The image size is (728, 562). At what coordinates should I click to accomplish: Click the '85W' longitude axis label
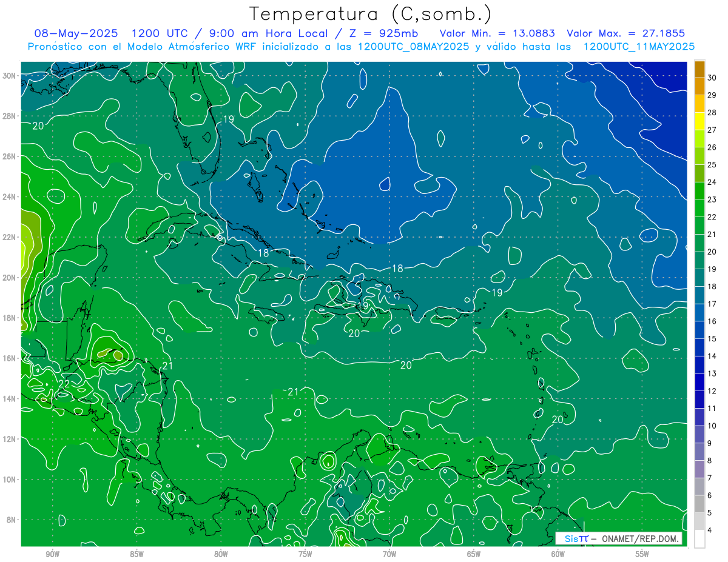[x=136, y=554]
